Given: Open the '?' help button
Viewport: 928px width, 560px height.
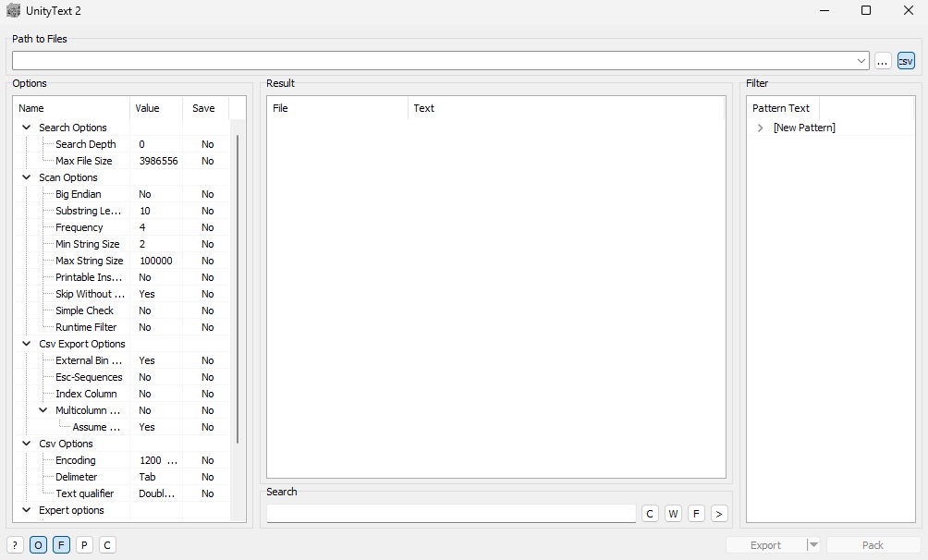Looking at the screenshot, I should 15,545.
